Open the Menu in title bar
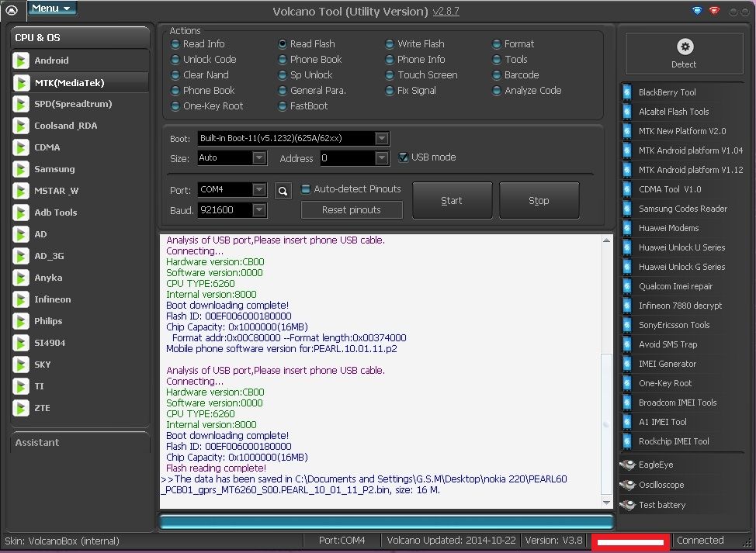This screenshot has width=756, height=553. tap(52, 9)
